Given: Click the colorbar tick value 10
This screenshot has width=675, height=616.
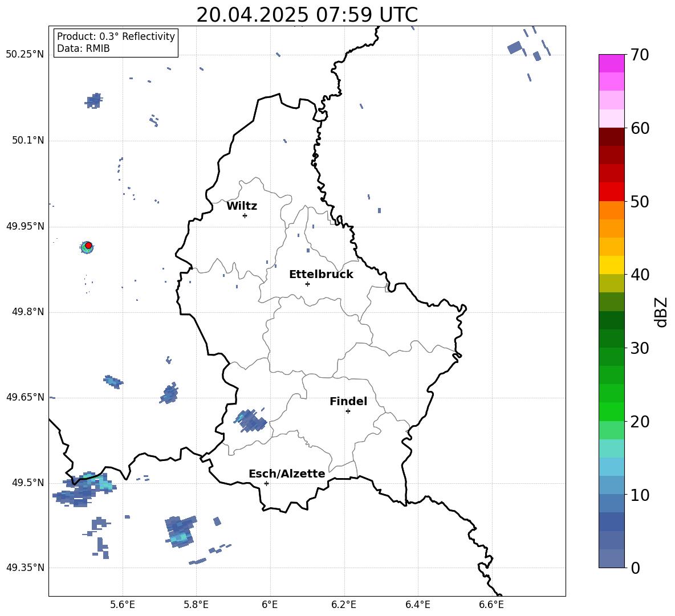Looking at the screenshot, I should (x=640, y=495).
